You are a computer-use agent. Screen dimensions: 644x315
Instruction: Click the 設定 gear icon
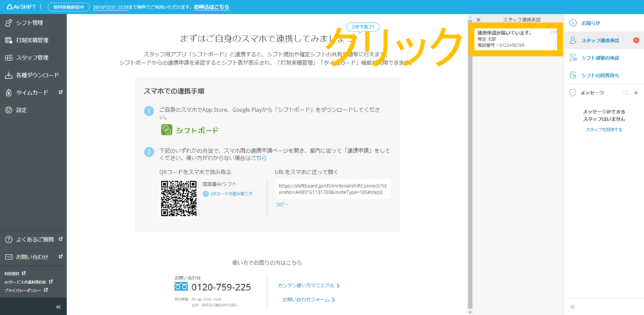tap(9, 110)
